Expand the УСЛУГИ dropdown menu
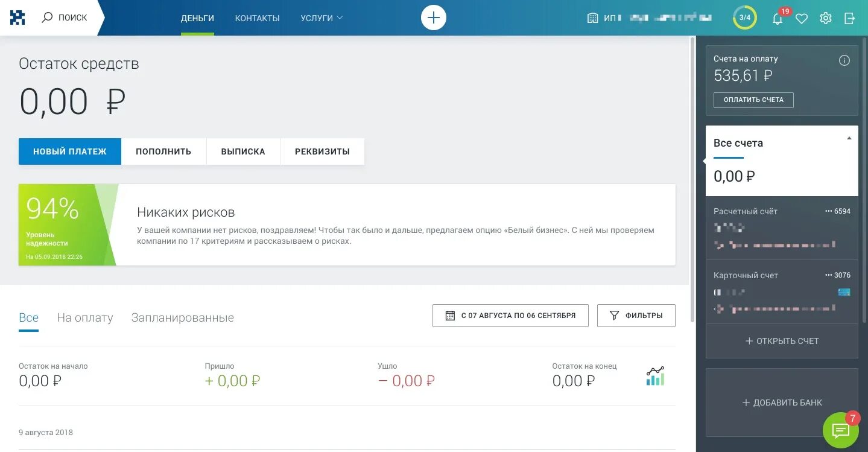The height and width of the screenshot is (452, 868). (x=322, y=18)
